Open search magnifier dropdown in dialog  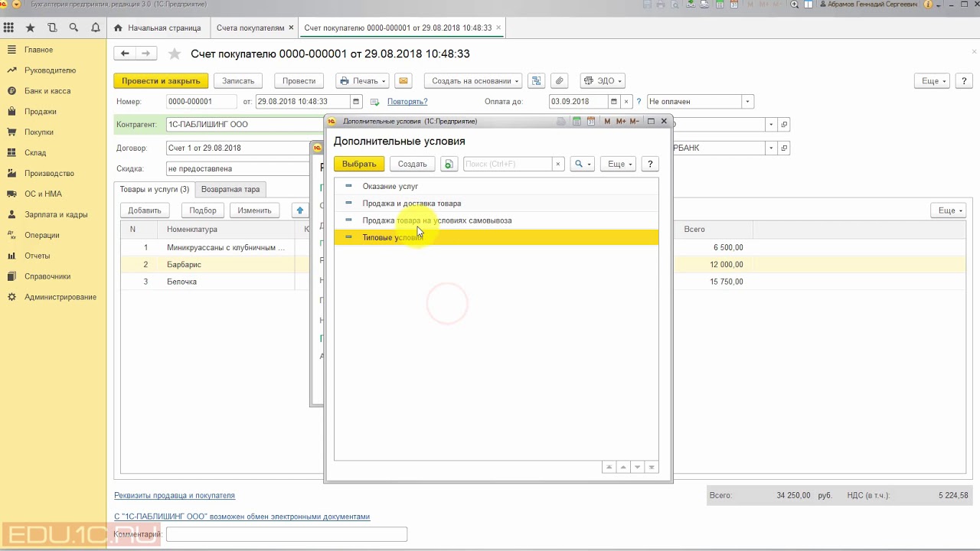point(582,164)
